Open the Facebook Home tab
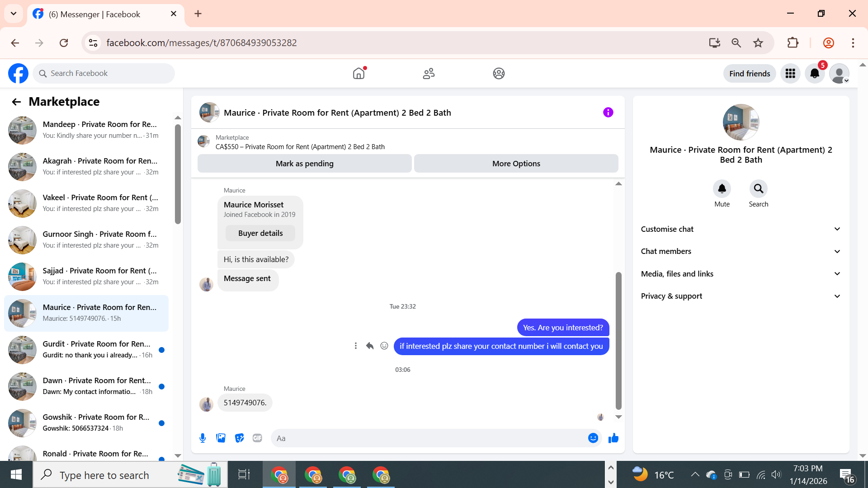The image size is (868, 488). [359, 73]
